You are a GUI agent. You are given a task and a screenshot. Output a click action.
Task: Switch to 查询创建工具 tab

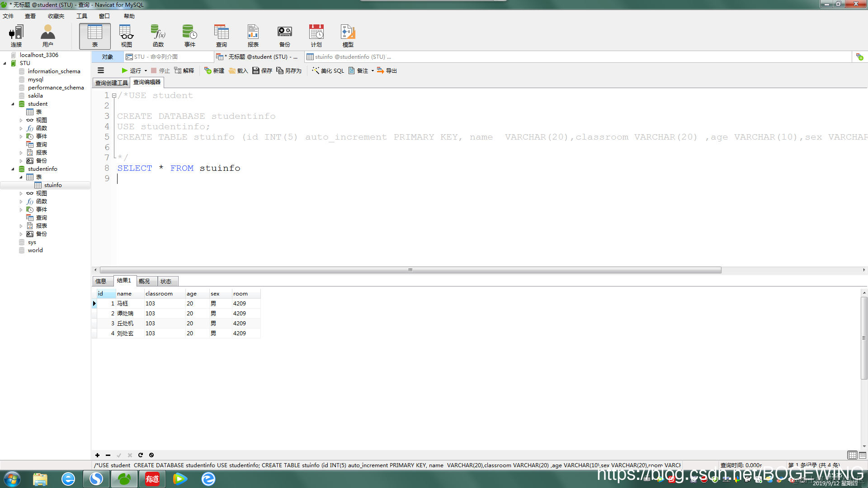point(111,83)
